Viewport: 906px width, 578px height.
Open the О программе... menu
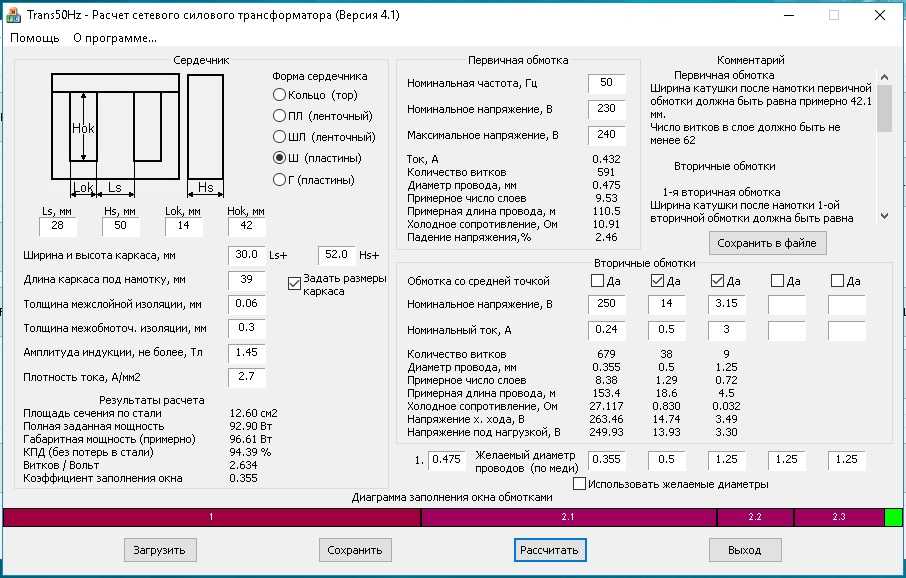pyautogui.click(x=114, y=38)
